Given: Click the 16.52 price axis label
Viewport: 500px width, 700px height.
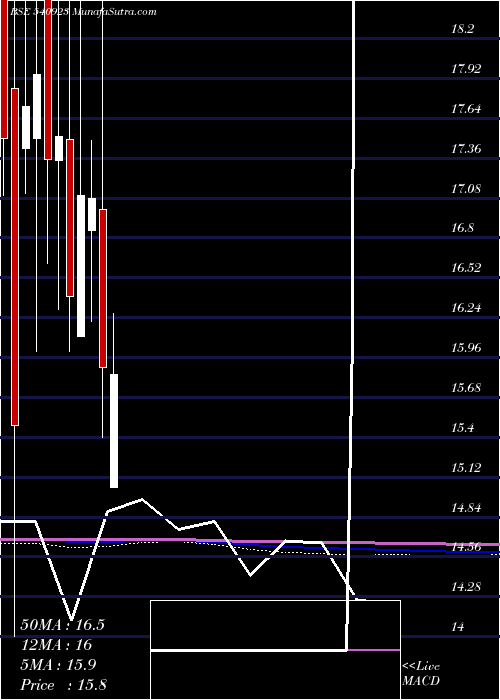Looking at the screenshot, I should pyautogui.click(x=466, y=267).
